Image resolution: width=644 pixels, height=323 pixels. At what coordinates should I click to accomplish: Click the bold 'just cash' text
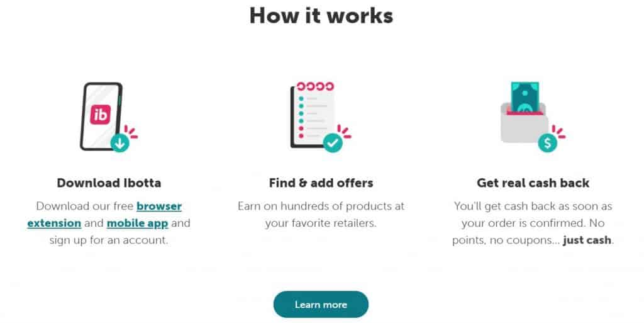tap(587, 240)
